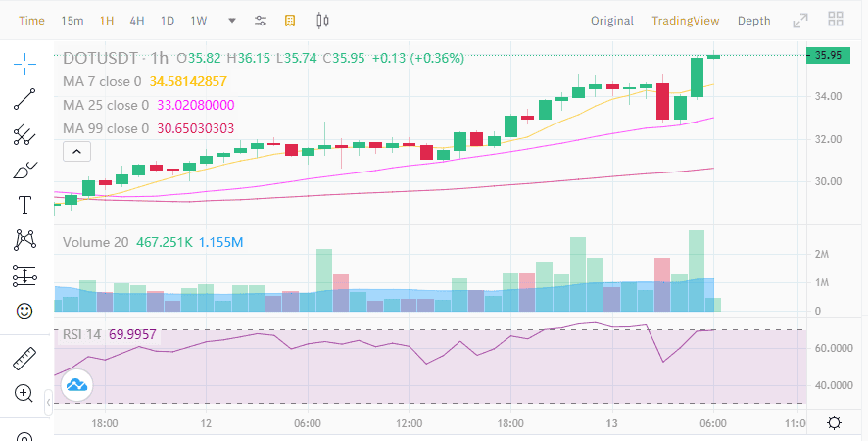Activate the text annotation tool
This screenshot has width=868, height=441.
pyautogui.click(x=24, y=205)
